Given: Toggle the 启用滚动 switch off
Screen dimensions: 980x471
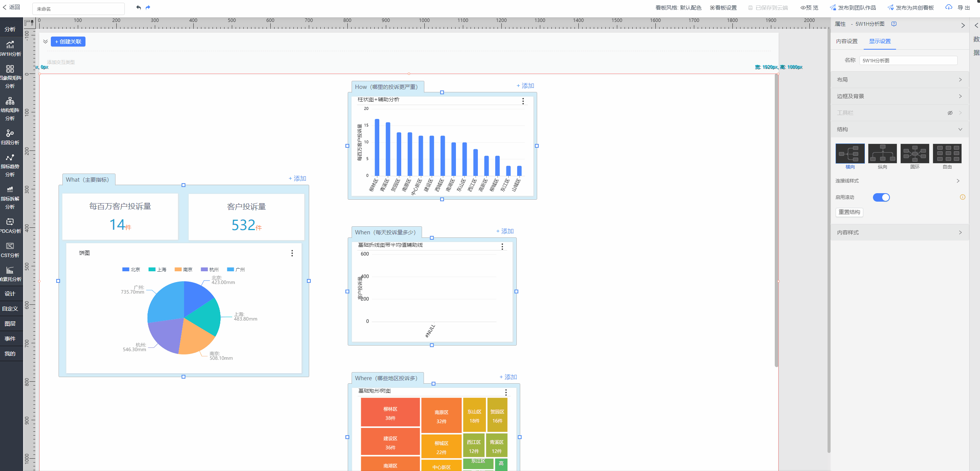Looking at the screenshot, I should [881, 197].
